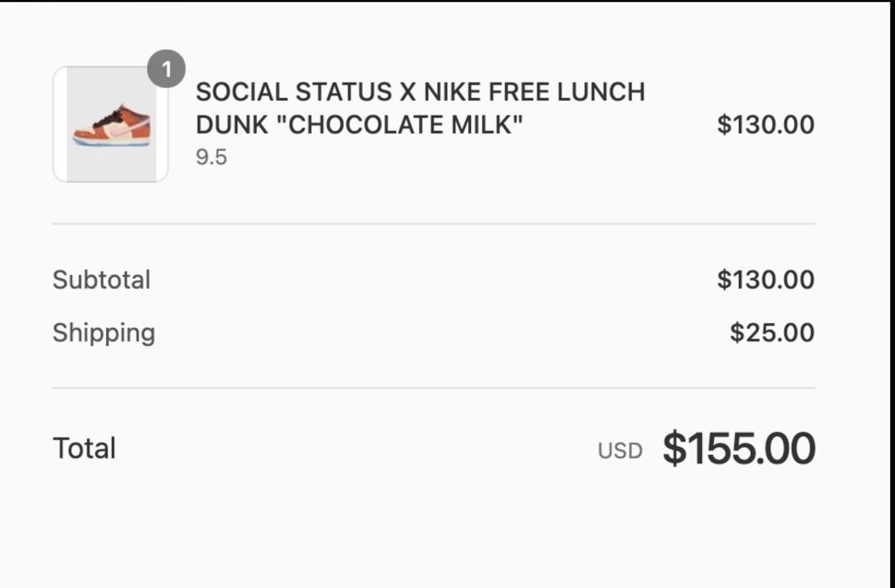Click the Shipping label
Viewport: 895px width, 588px height.
pos(103,333)
